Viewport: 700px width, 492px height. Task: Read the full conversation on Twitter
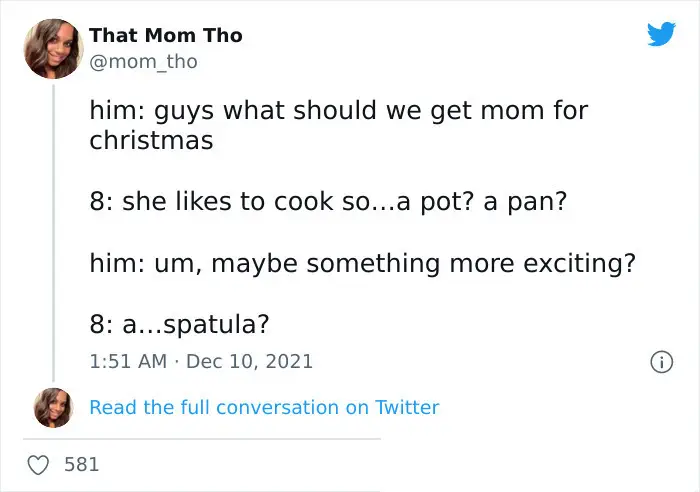(264, 407)
